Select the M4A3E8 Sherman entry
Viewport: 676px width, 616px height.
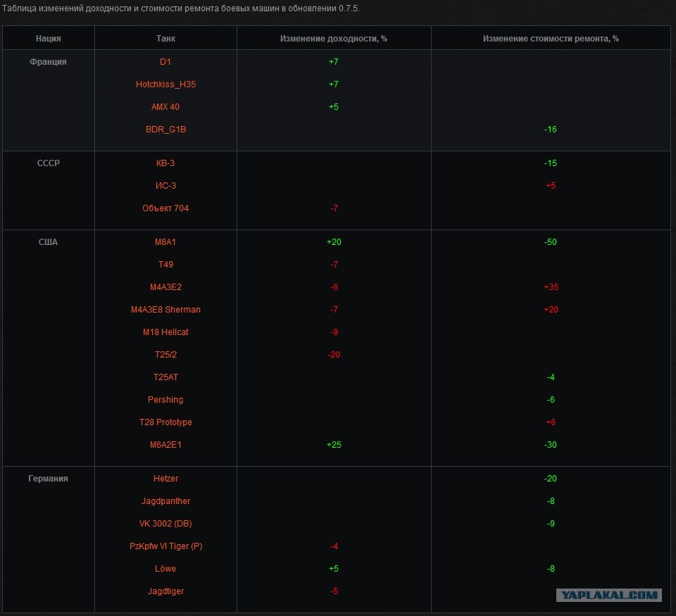pos(165,309)
